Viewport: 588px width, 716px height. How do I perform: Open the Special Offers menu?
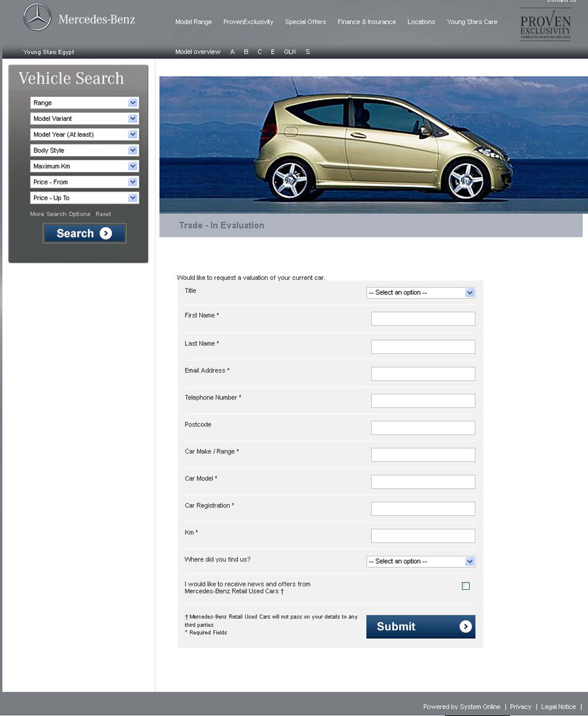click(x=305, y=22)
